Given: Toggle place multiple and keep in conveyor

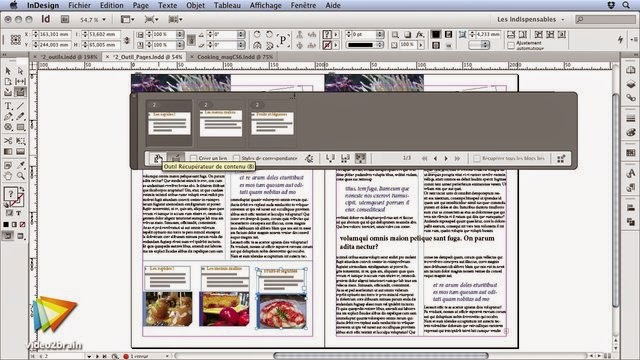Looking at the screenshot, I should tap(345, 158).
